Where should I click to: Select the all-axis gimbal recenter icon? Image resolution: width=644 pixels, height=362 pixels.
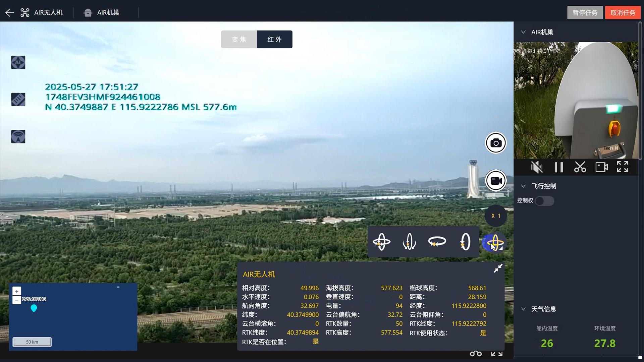point(381,242)
